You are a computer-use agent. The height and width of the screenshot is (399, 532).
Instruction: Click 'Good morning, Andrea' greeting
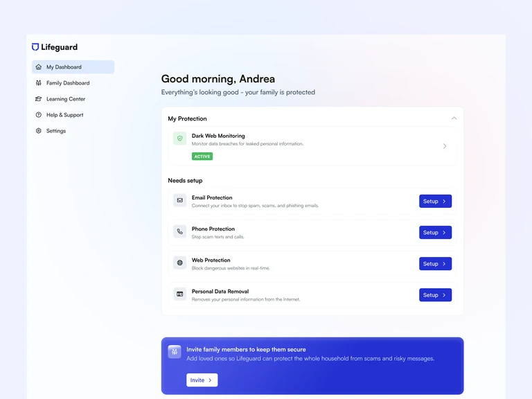[218, 79]
